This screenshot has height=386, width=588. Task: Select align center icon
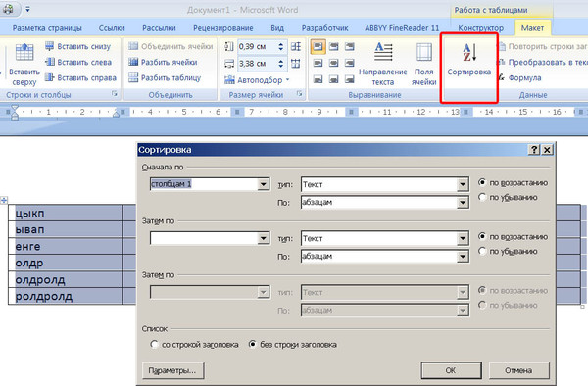click(x=334, y=63)
